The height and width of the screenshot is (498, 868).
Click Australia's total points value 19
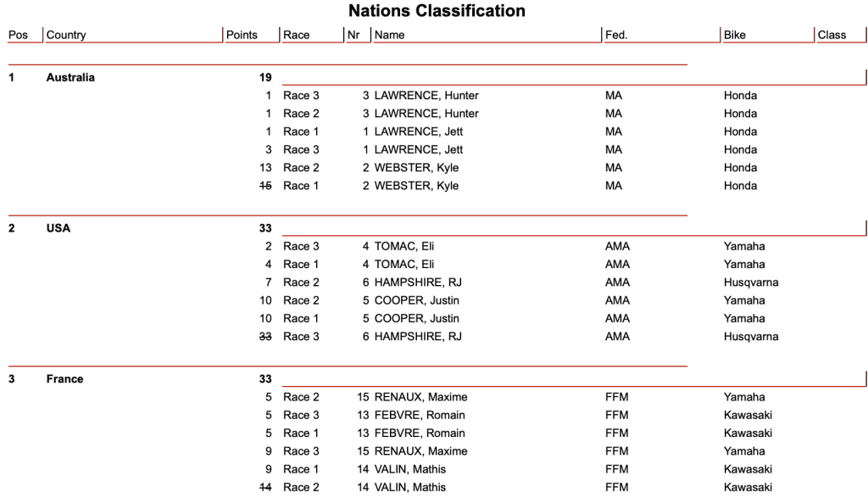265,77
